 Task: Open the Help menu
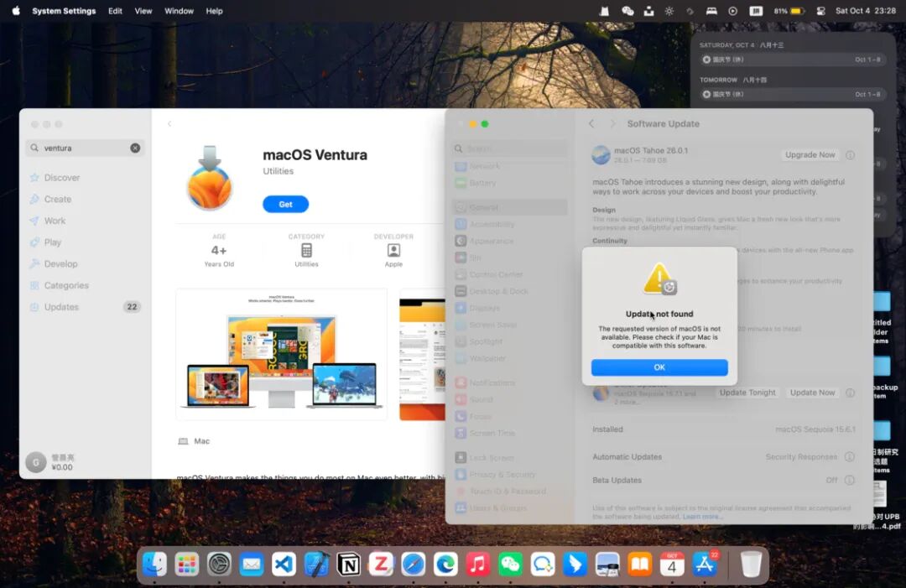(215, 11)
